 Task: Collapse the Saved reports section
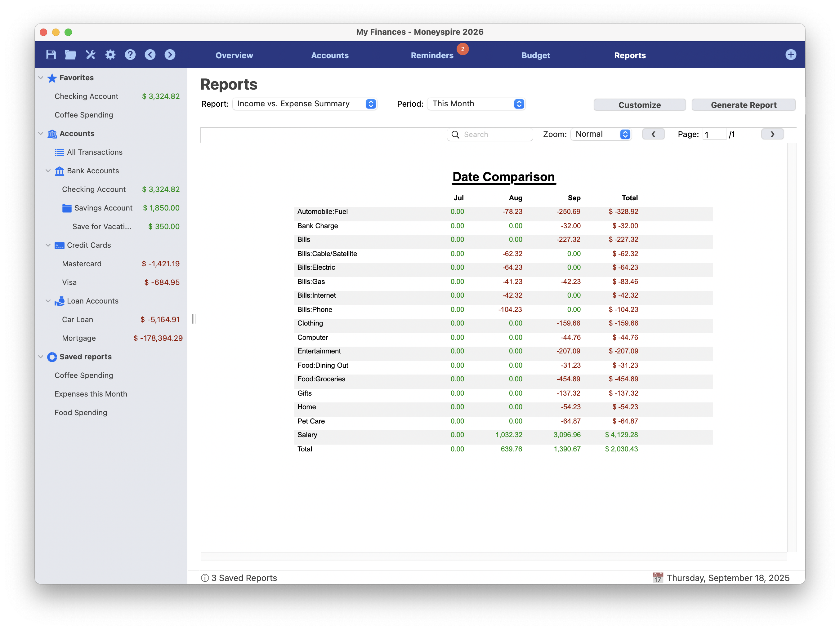[41, 356]
